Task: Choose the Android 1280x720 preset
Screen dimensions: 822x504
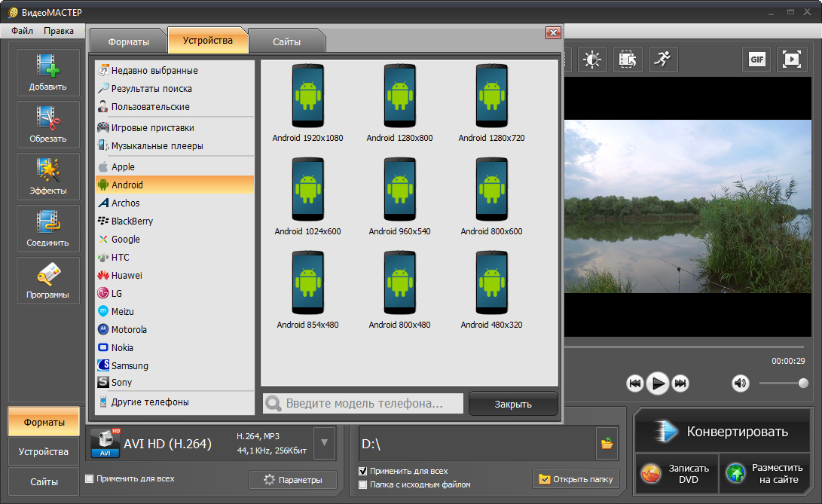Action: click(x=491, y=103)
